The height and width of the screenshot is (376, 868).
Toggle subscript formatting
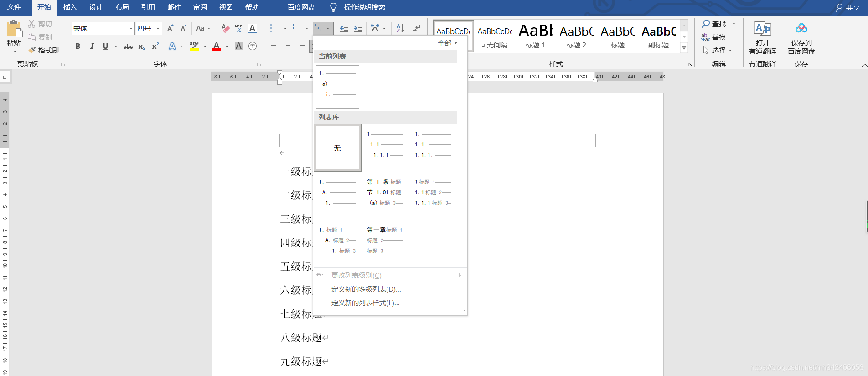click(142, 46)
